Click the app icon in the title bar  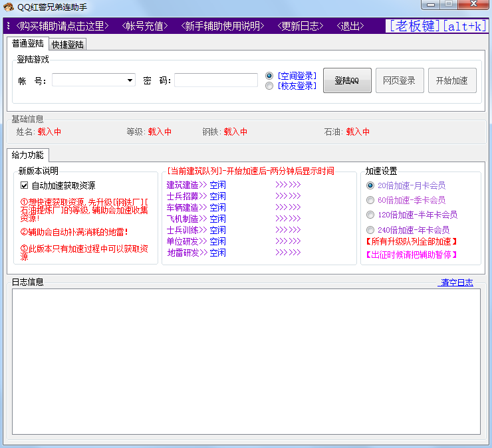point(8,7)
